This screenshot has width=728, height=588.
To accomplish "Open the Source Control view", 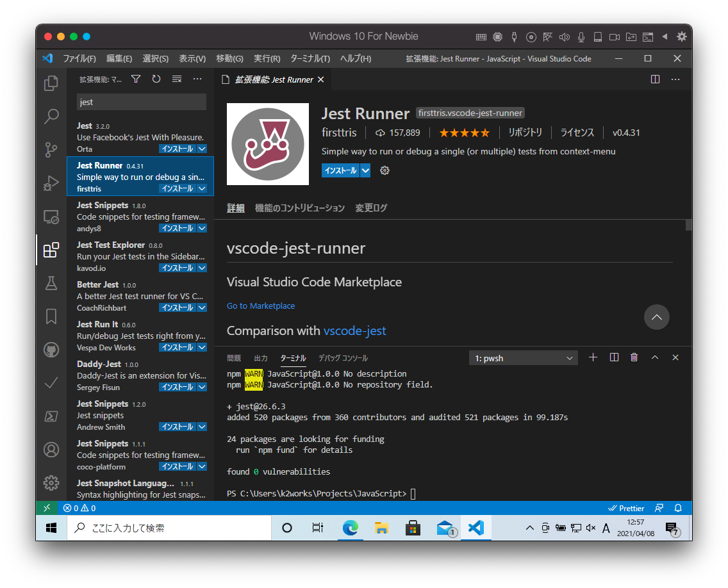I will tap(51, 149).
